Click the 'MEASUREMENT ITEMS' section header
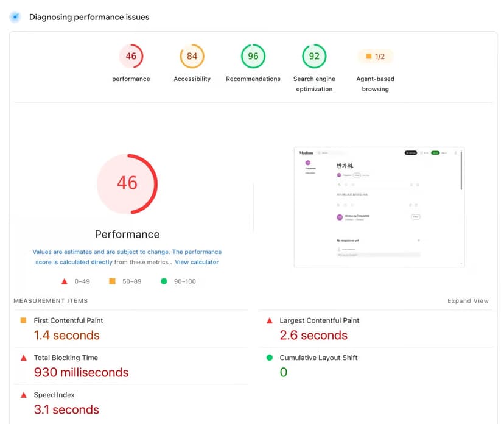Image resolution: width=504 pixels, height=424 pixels. 51,301
